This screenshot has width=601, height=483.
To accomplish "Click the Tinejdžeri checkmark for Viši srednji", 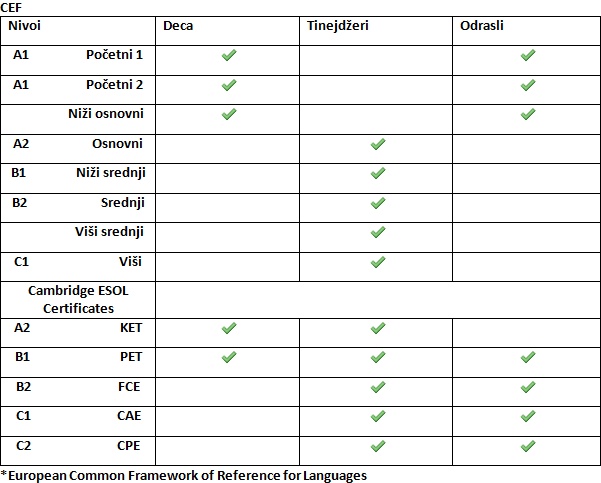I will [378, 232].
